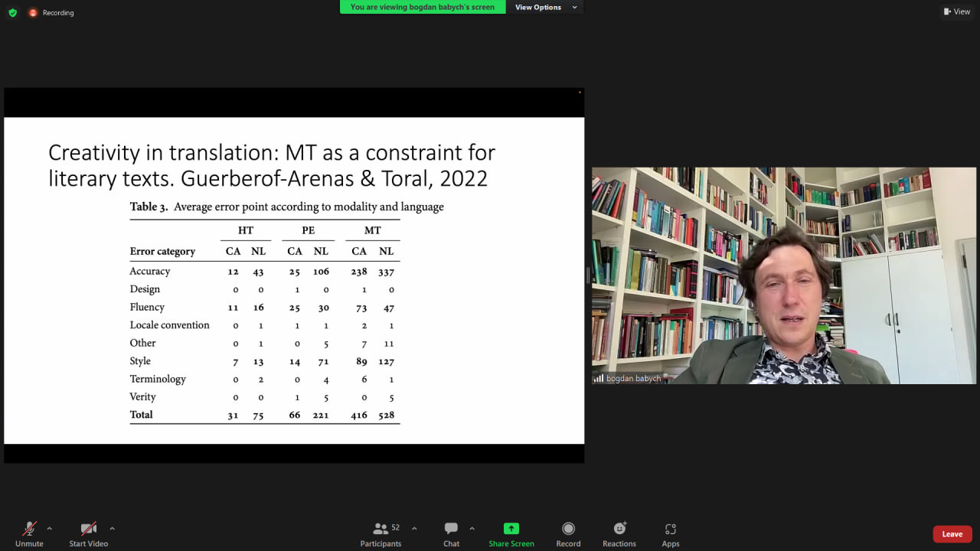Image resolution: width=980 pixels, height=551 pixels.
Task: Open the Chat panel
Action: coord(451,533)
